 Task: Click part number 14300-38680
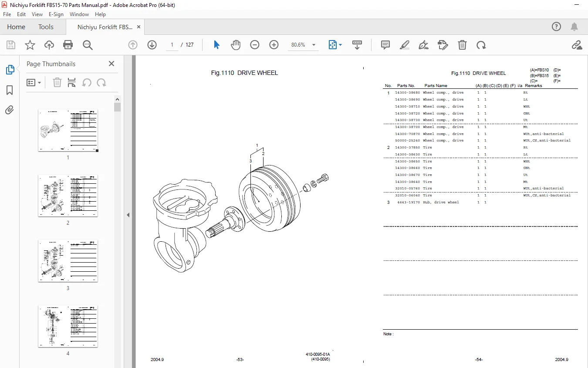coord(408,93)
